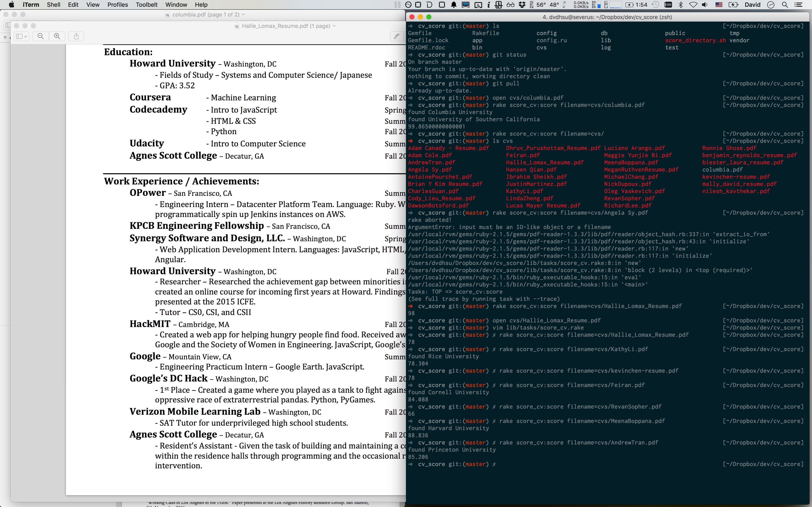812x507 pixels.
Task: Click the US flag input source menu
Action: coord(719,5)
